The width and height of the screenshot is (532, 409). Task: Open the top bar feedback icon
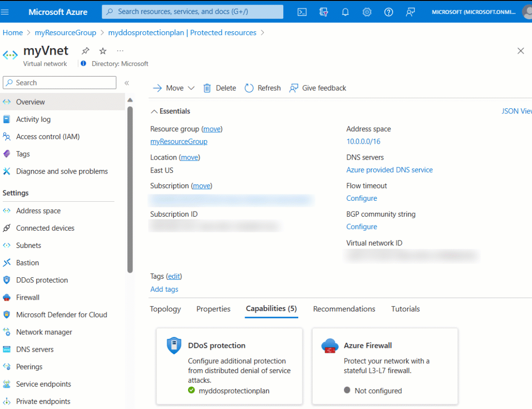pos(410,12)
